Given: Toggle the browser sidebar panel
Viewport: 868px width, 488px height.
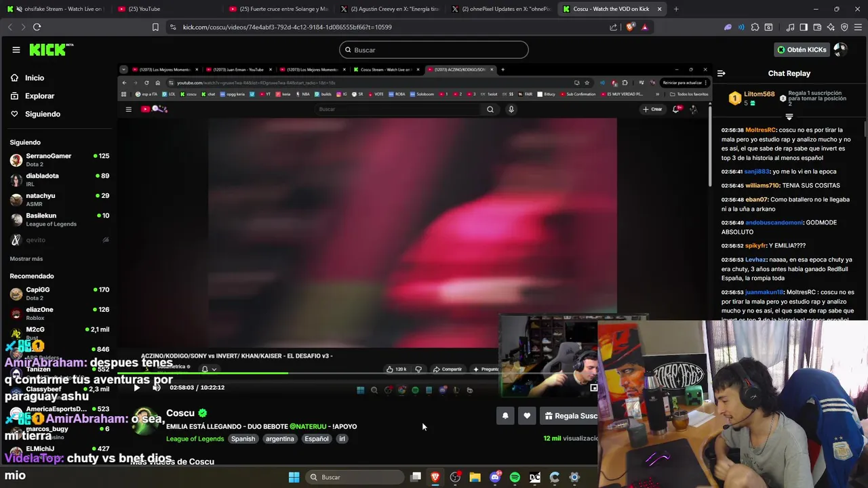Looking at the screenshot, I should click(804, 27).
